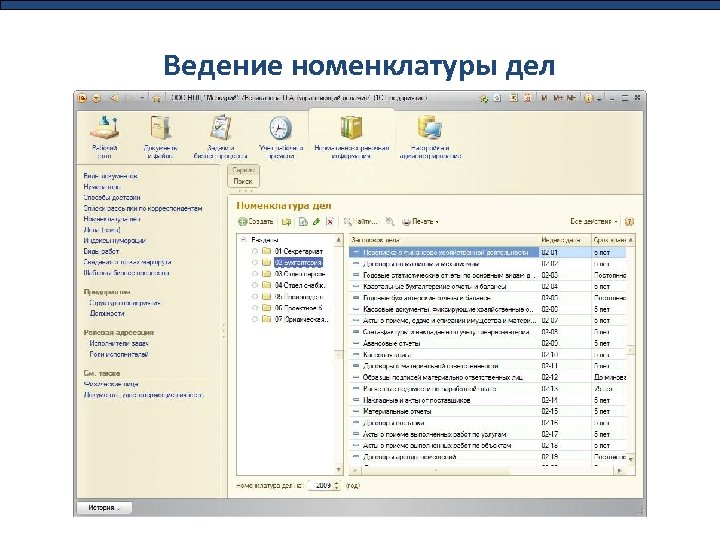
Task: Click the calculator icon in title bar
Action: [514, 98]
